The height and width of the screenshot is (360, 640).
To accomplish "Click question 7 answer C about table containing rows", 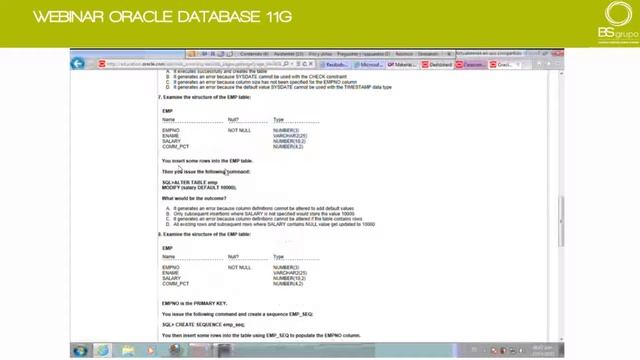I will pos(264,219).
